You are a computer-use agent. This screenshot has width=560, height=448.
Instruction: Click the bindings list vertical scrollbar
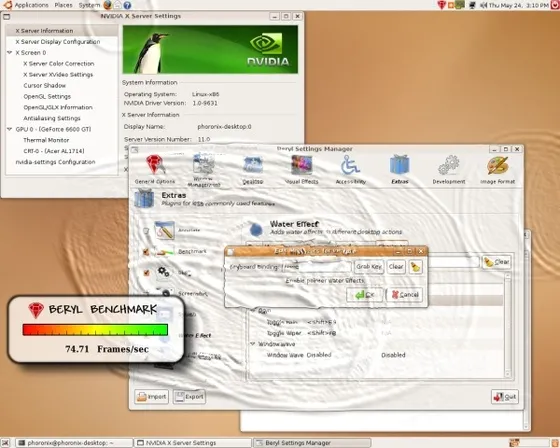point(508,325)
